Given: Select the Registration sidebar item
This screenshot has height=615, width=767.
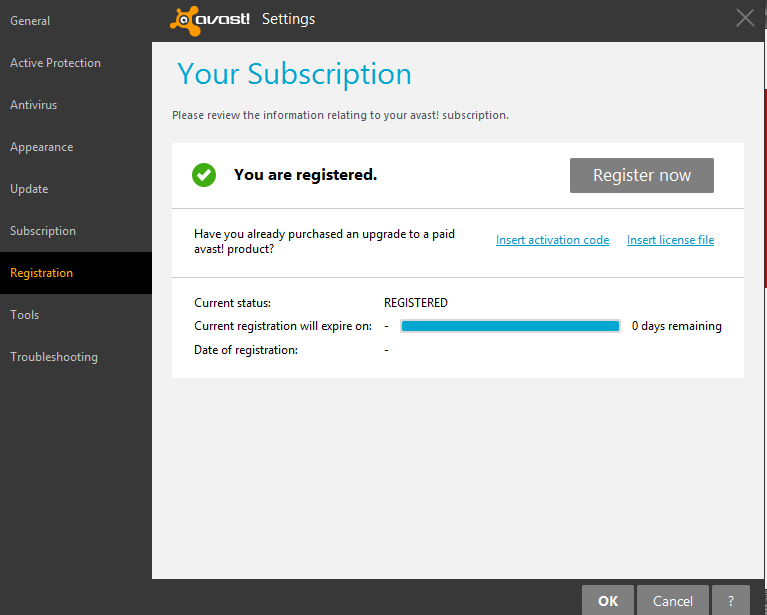Looking at the screenshot, I should tap(76, 273).
